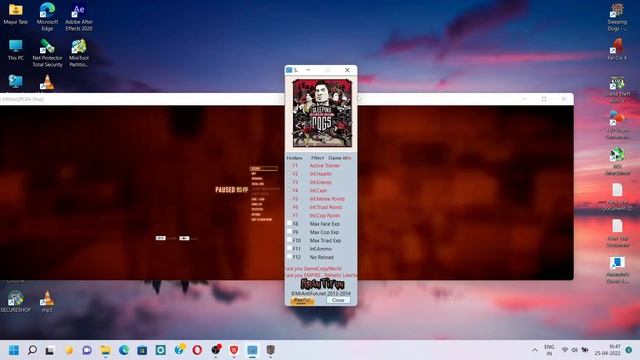This screenshot has width=640, height=360.
Task: Open Task View on taskbar
Action: pos(50,350)
